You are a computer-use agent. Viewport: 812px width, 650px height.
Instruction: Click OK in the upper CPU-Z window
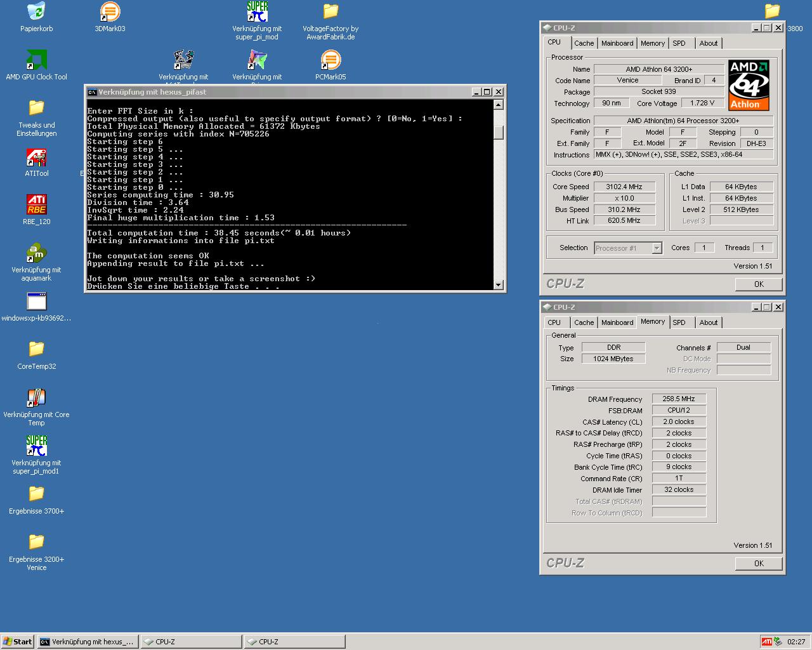tap(759, 284)
